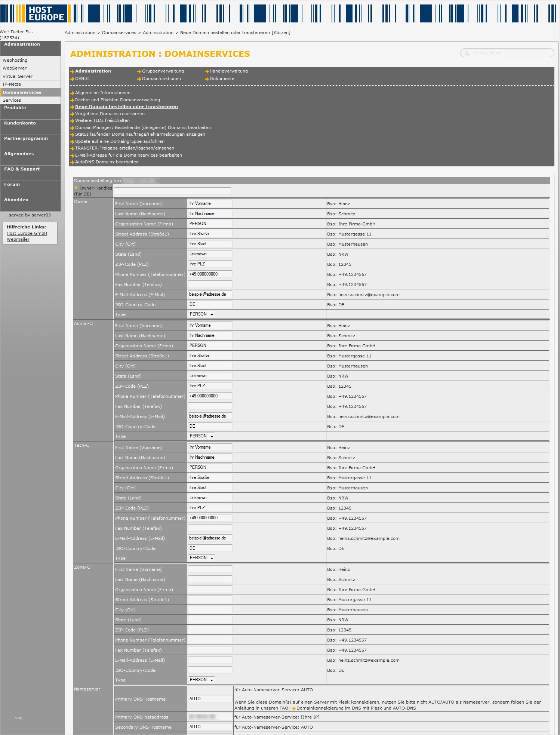Open the Host Europe GmbH link
Viewport: 560px width, 735px height.
click(27, 233)
